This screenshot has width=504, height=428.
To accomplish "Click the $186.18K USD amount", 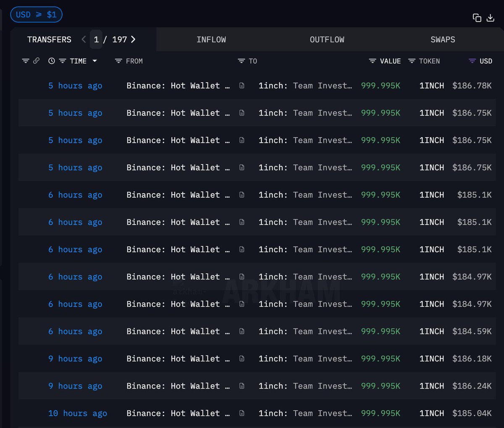I will tap(472, 359).
